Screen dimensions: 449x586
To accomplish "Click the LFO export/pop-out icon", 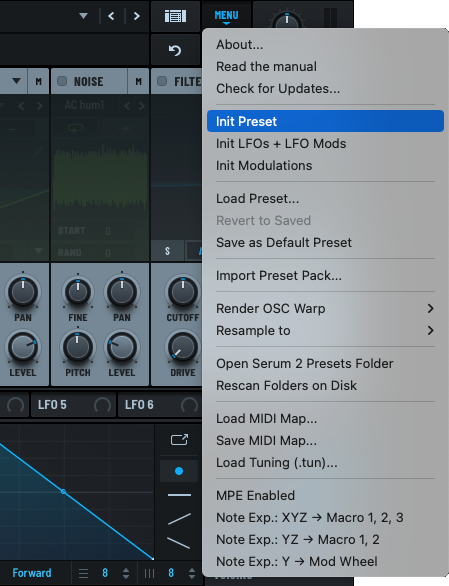I will 179,440.
